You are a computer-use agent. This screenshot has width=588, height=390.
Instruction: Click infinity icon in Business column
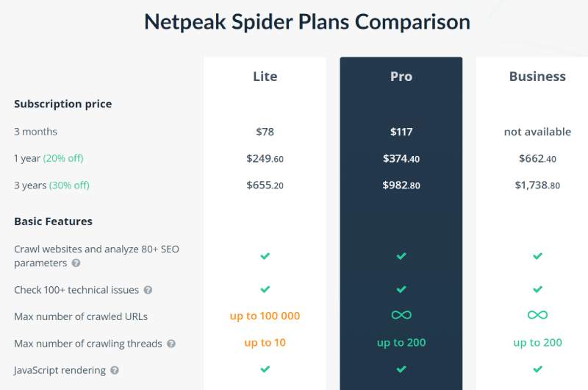[537, 315]
